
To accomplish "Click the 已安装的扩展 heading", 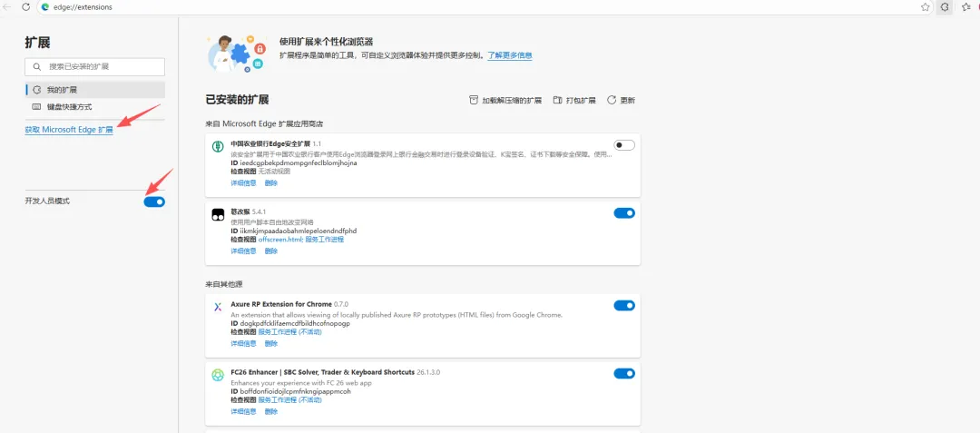I will pos(237,100).
